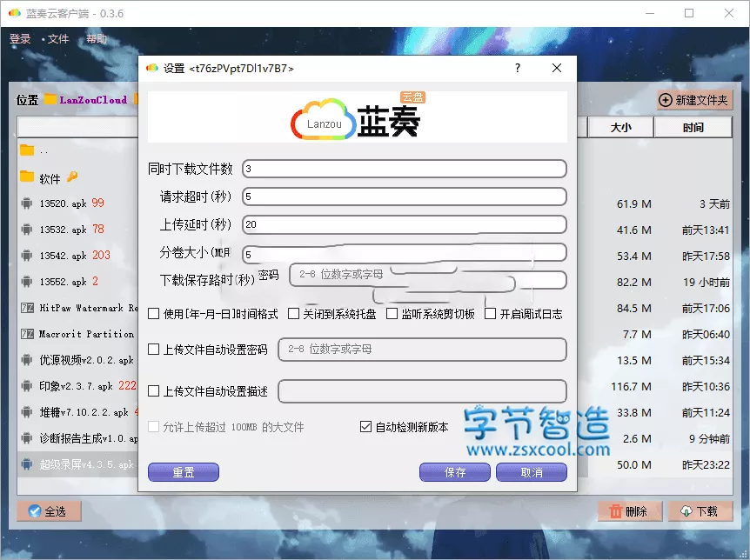This screenshot has height=560, width=750.
Task: Select the file name 13532.apk
Action: pos(64,230)
